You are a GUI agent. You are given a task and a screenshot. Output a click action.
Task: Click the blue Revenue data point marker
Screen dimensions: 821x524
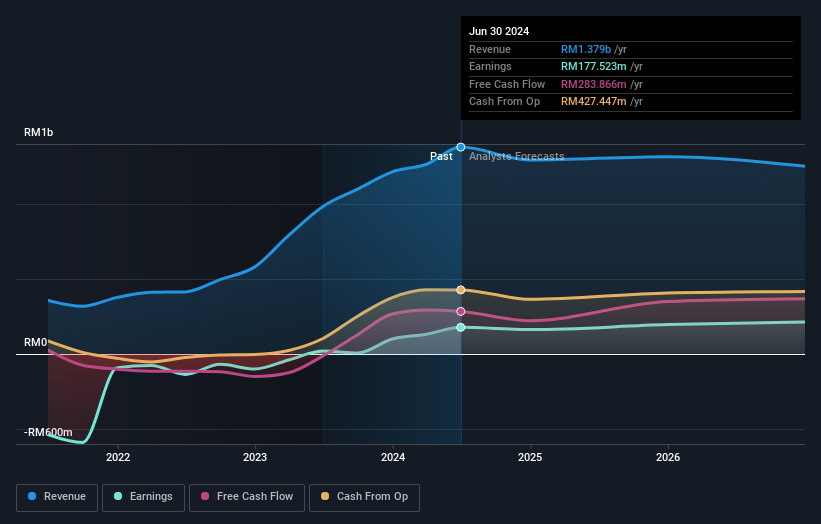click(x=461, y=147)
